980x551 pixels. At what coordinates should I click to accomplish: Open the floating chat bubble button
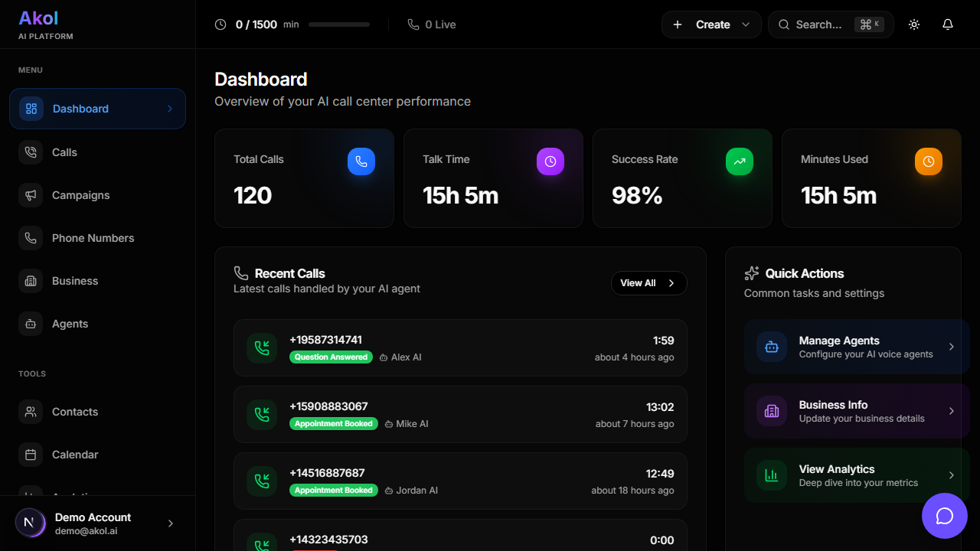(945, 516)
